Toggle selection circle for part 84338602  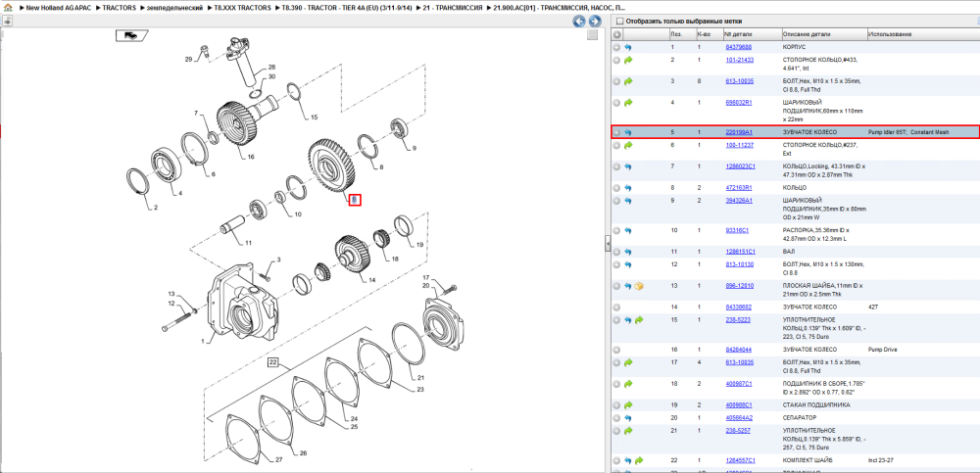coord(616,307)
